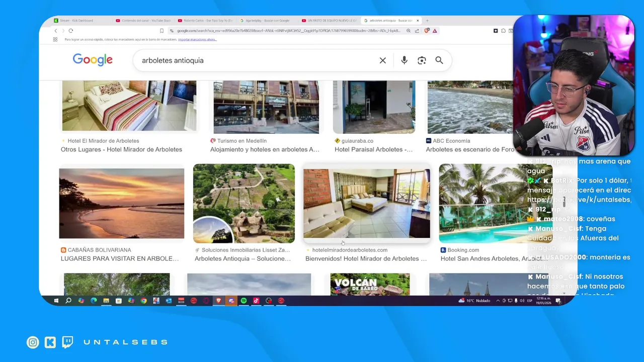The image size is (644, 362).
Task: Go back one page in browser
Action: pyautogui.click(x=56, y=31)
